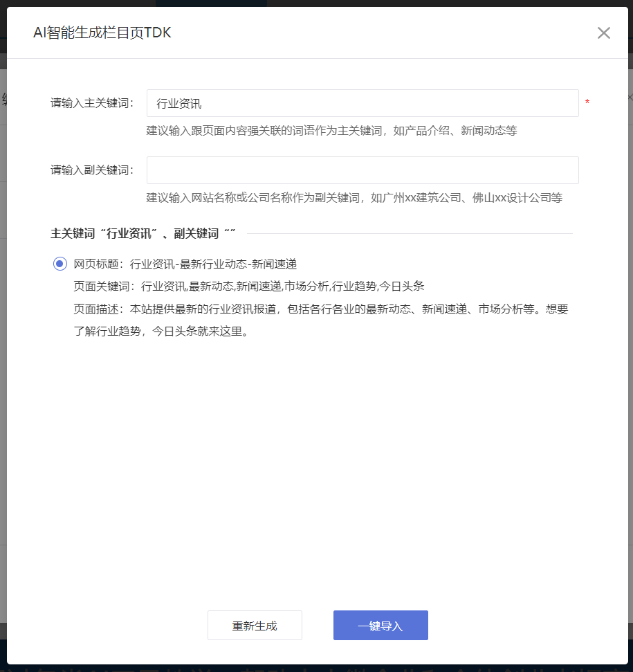
Task: Click the dialog title AI智能生成栏目页TDK
Action: 102,33
